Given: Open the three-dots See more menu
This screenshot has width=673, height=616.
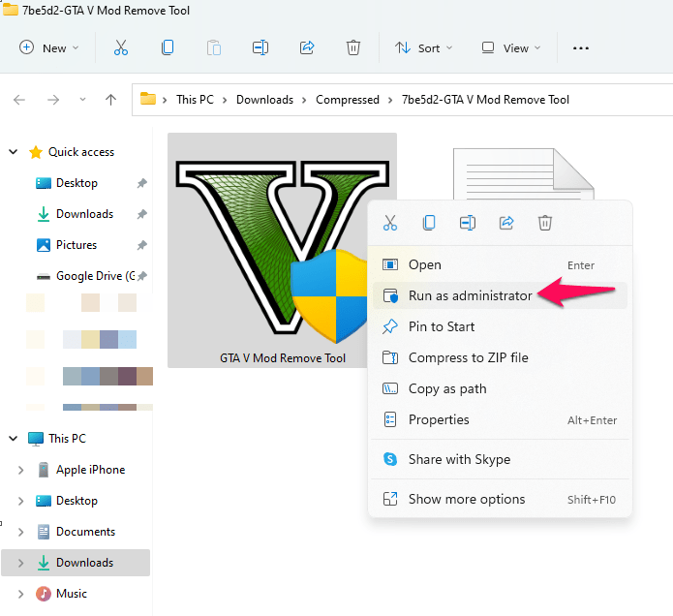Looking at the screenshot, I should pos(580,48).
